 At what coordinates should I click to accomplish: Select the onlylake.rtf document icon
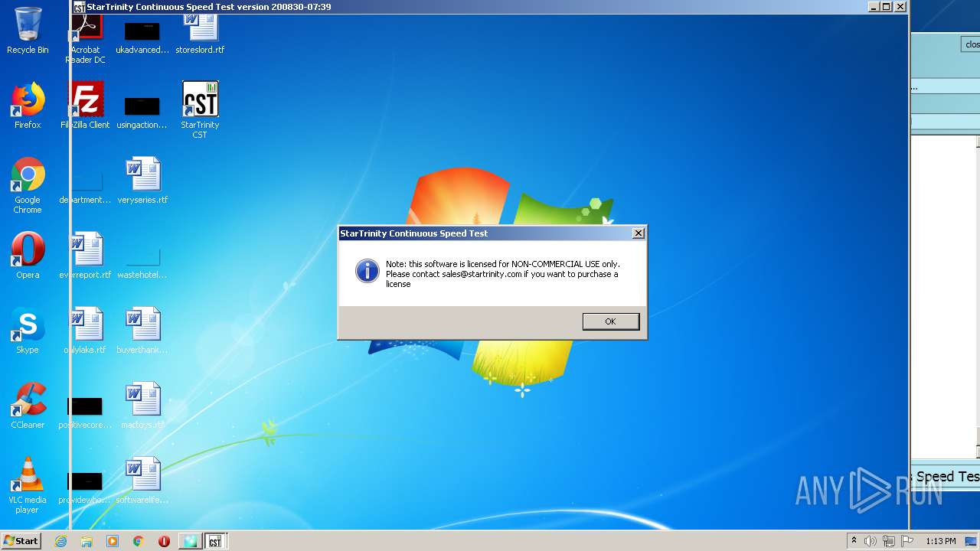click(86, 331)
